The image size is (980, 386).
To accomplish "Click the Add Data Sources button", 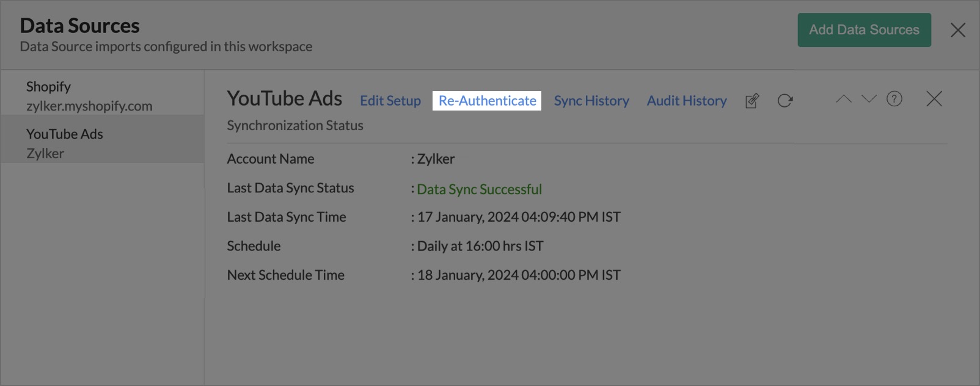I will pyautogui.click(x=864, y=30).
